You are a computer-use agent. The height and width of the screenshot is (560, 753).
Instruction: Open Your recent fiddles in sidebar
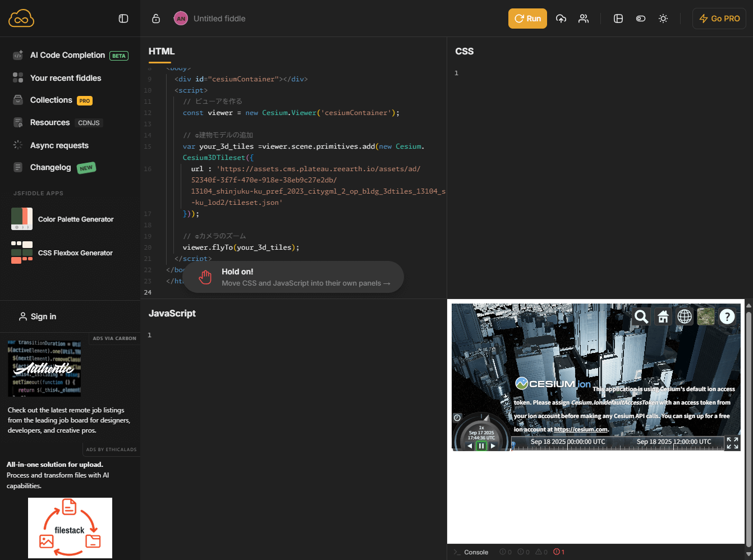pyautogui.click(x=66, y=78)
